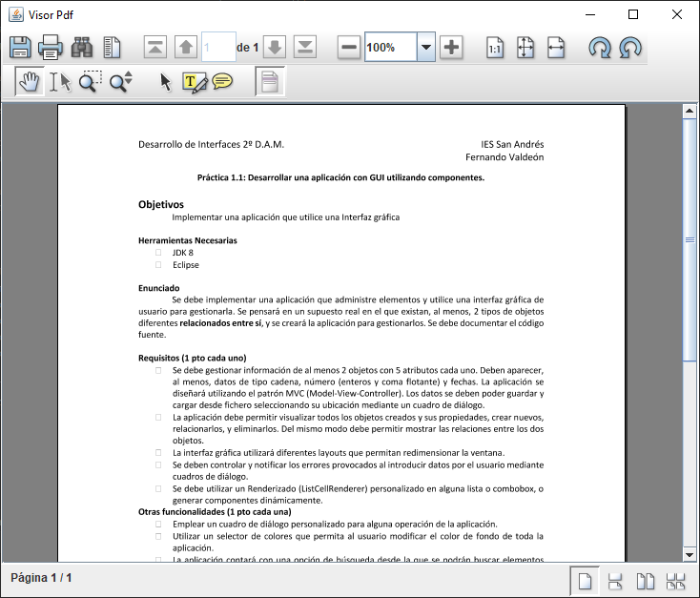This screenshot has height=598, width=700.
Task: Select the highlight annotation tool
Action: pos(194,82)
